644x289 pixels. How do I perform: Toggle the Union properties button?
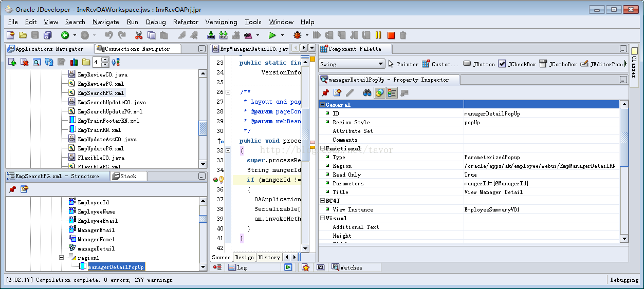click(379, 93)
